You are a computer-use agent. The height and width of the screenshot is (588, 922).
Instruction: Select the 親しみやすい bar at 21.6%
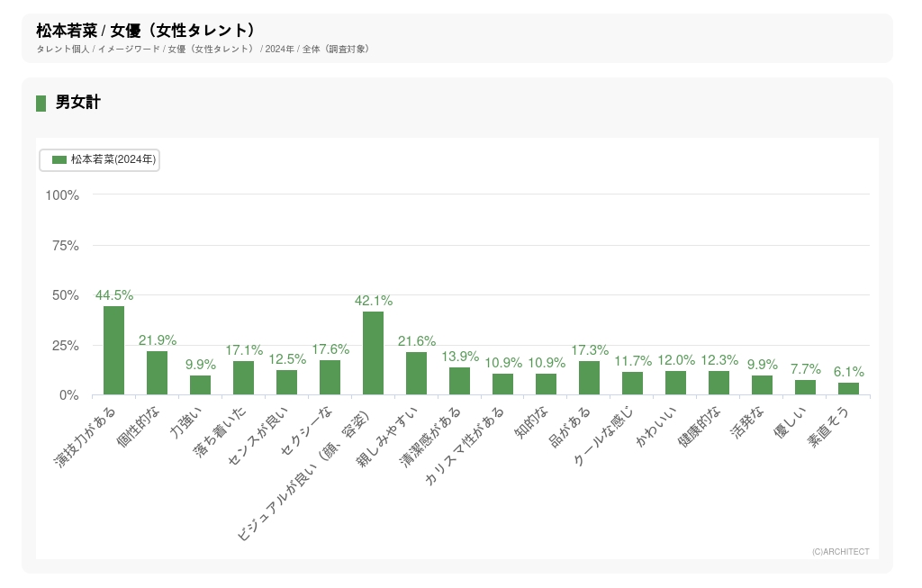[x=416, y=373]
